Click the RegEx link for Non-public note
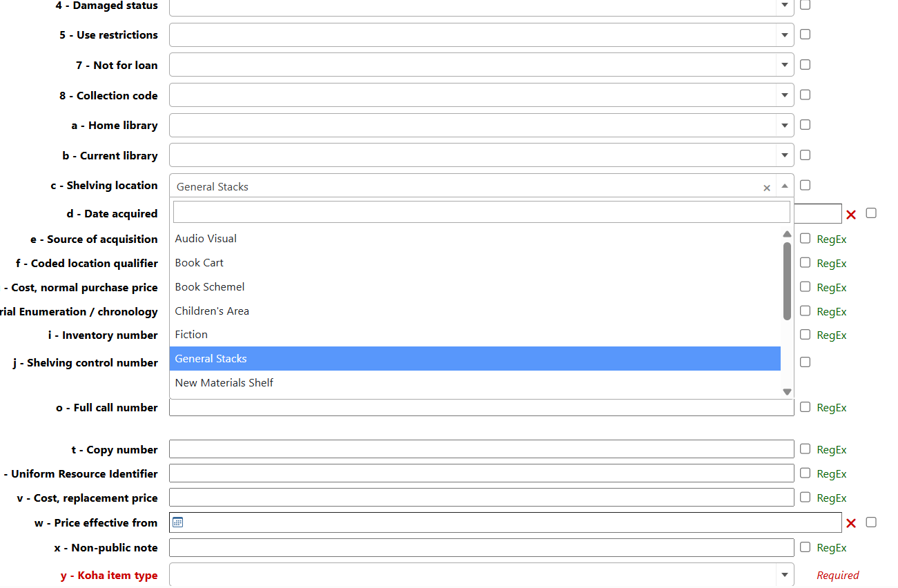This screenshot has width=898, height=588. point(831,548)
